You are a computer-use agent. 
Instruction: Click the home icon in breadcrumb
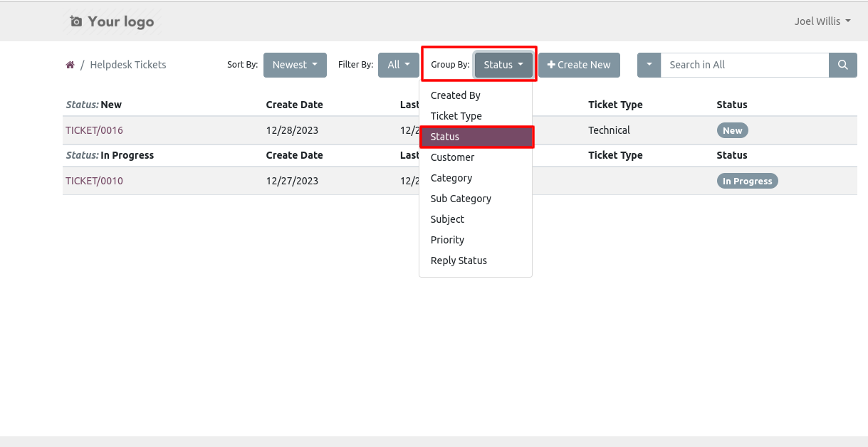pos(70,65)
